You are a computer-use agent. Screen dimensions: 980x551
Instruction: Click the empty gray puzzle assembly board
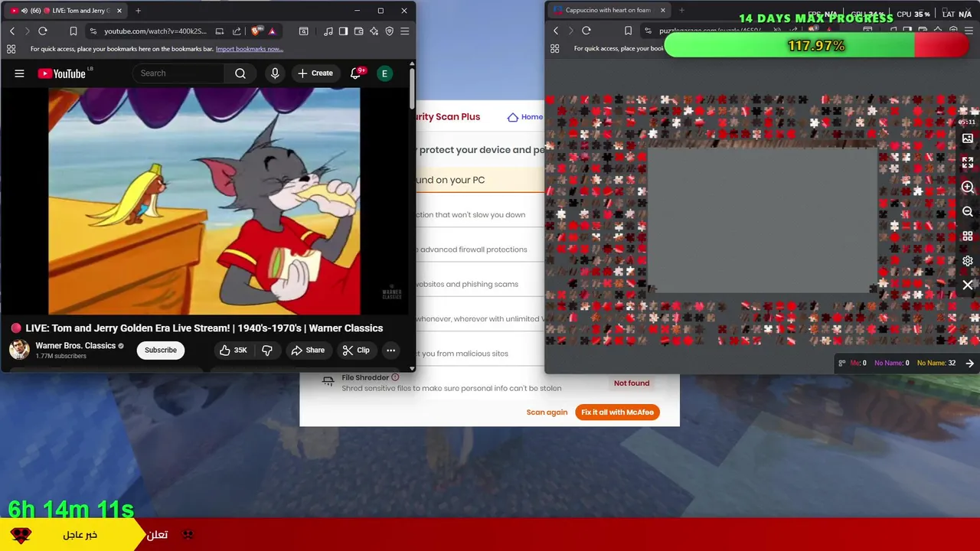763,221
